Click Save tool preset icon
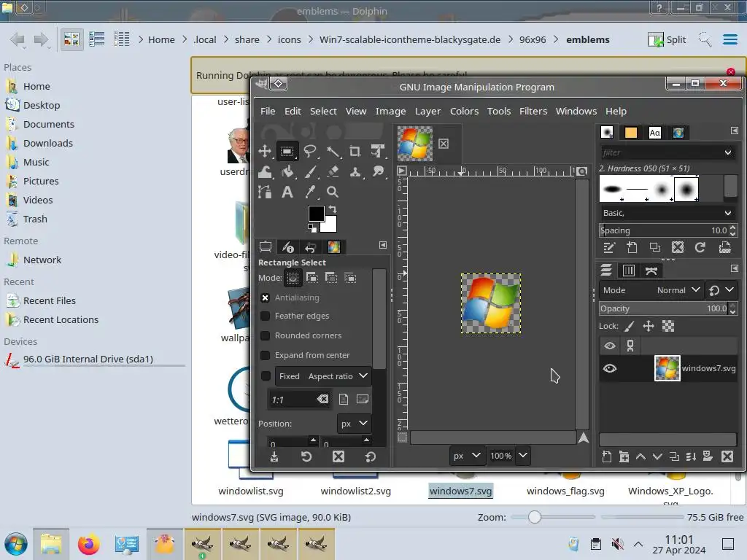 (x=274, y=456)
